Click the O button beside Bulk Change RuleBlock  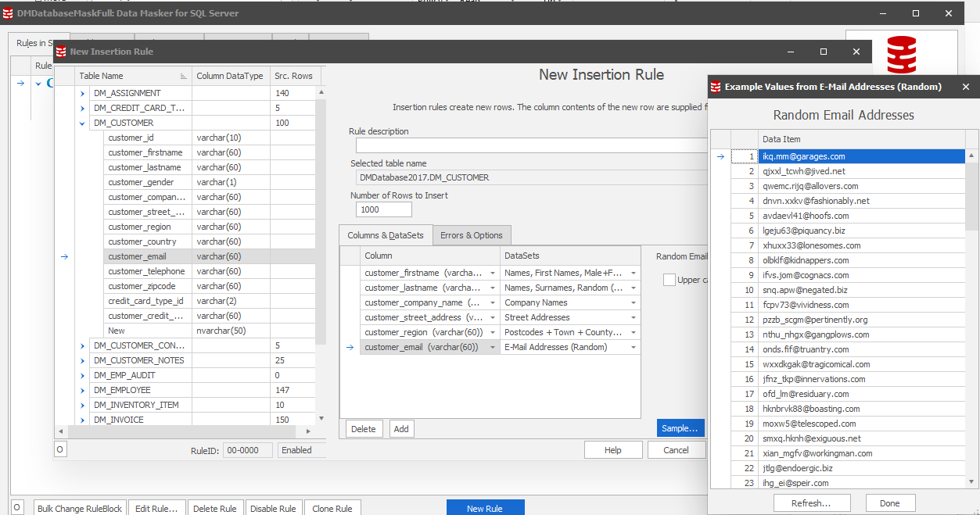coord(18,508)
